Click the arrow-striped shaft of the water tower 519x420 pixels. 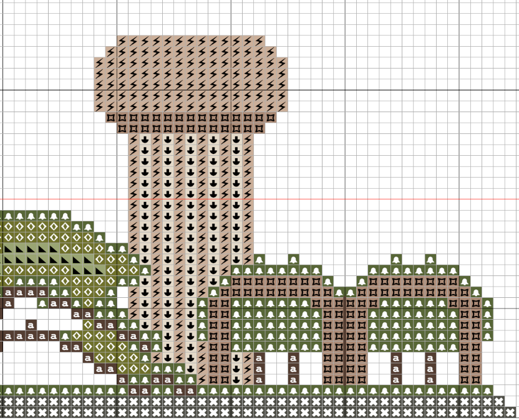coord(191,237)
